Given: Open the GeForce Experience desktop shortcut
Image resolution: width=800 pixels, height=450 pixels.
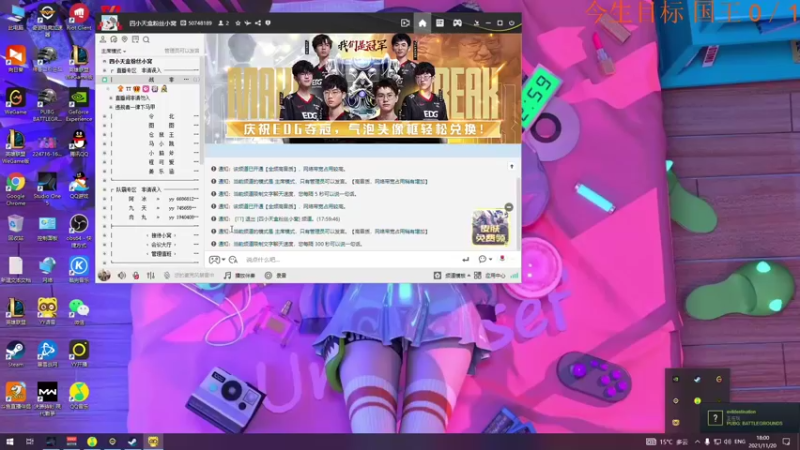Looking at the screenshot, I should click(x=79, y=106).
